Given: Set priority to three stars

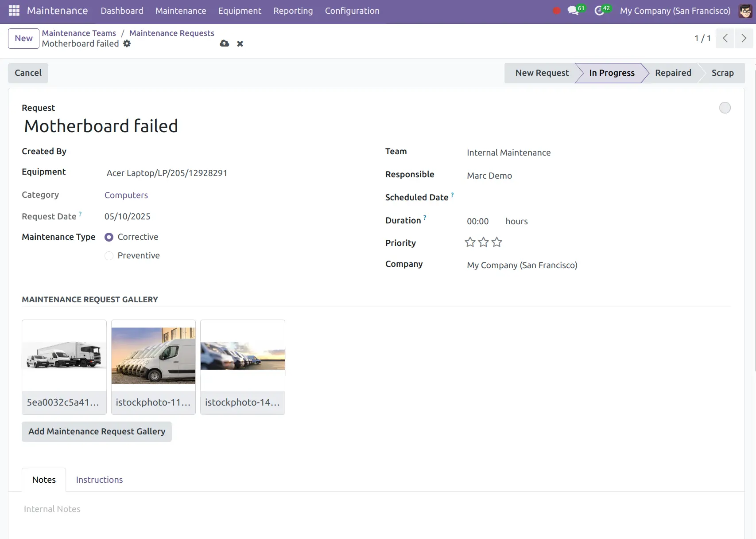Looking at the screenshot, I should [497, 242].
